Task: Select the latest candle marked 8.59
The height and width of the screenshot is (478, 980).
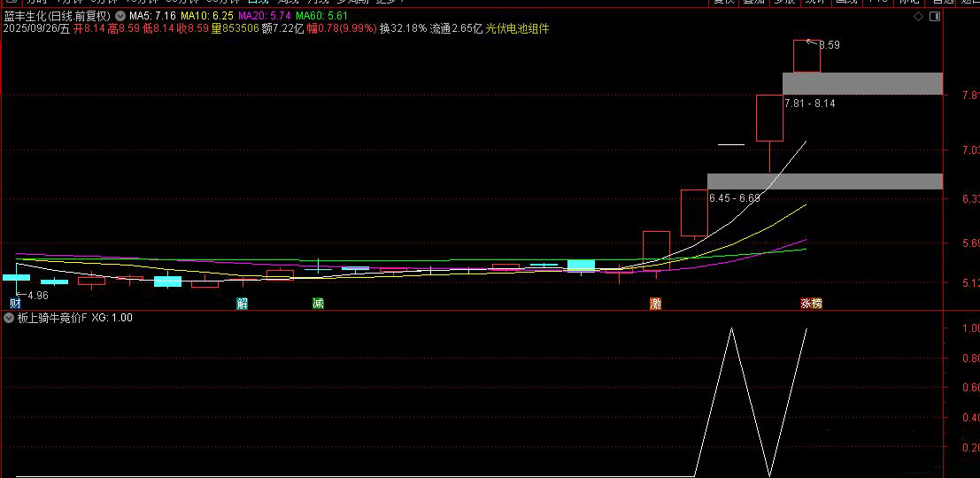Action: coord(806,57)
